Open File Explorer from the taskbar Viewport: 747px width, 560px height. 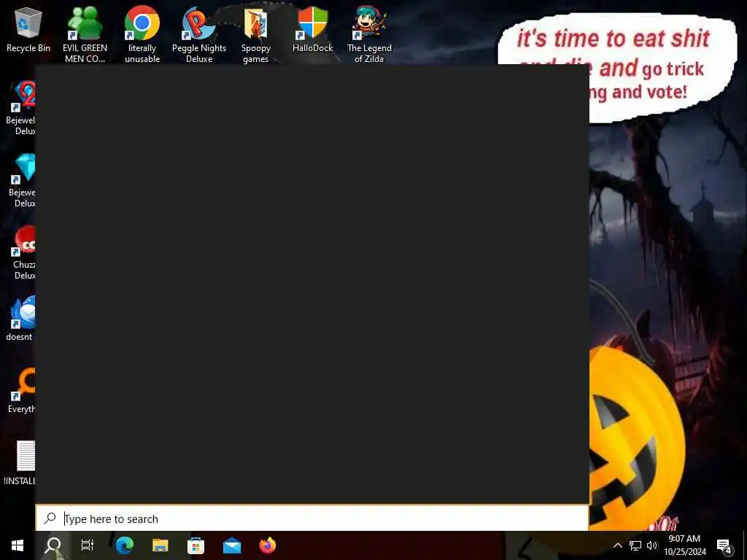[x=160, y=545]
